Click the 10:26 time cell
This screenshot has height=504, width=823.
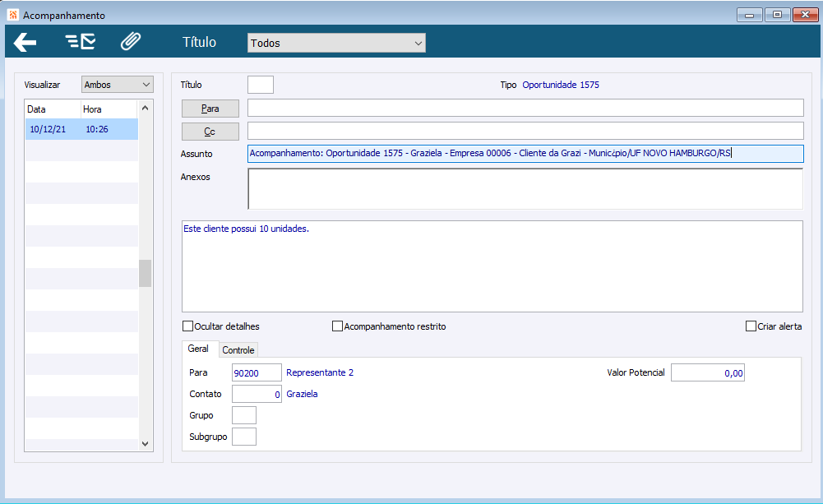[x=97, y=129]
